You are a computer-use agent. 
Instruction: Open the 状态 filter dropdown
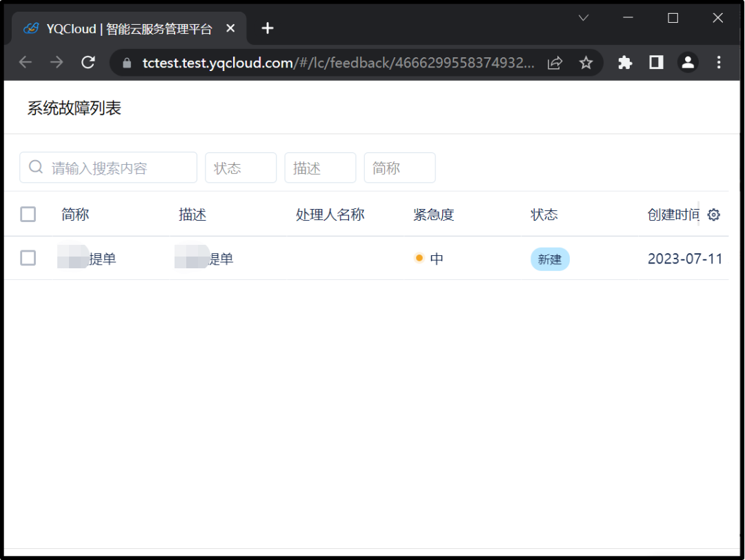[241, 168]
